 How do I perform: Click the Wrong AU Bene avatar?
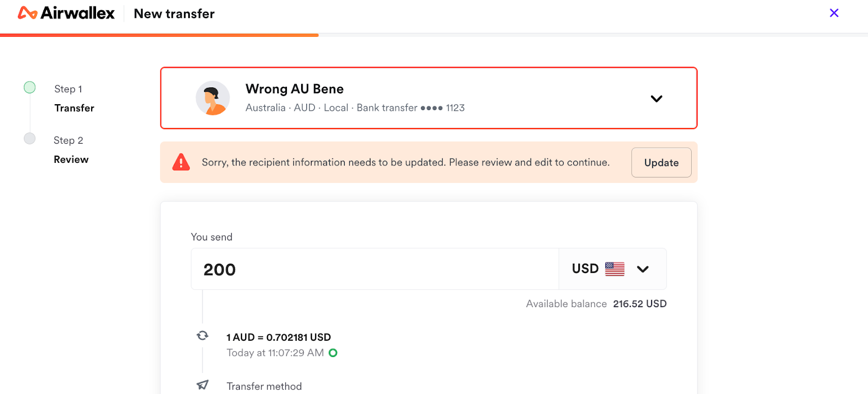(213, 98)
